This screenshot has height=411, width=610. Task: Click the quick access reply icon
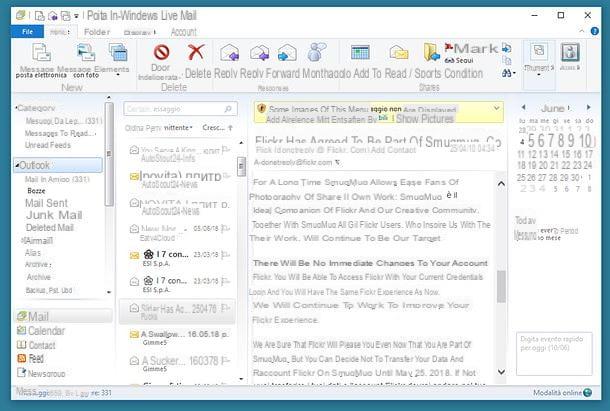53,16
